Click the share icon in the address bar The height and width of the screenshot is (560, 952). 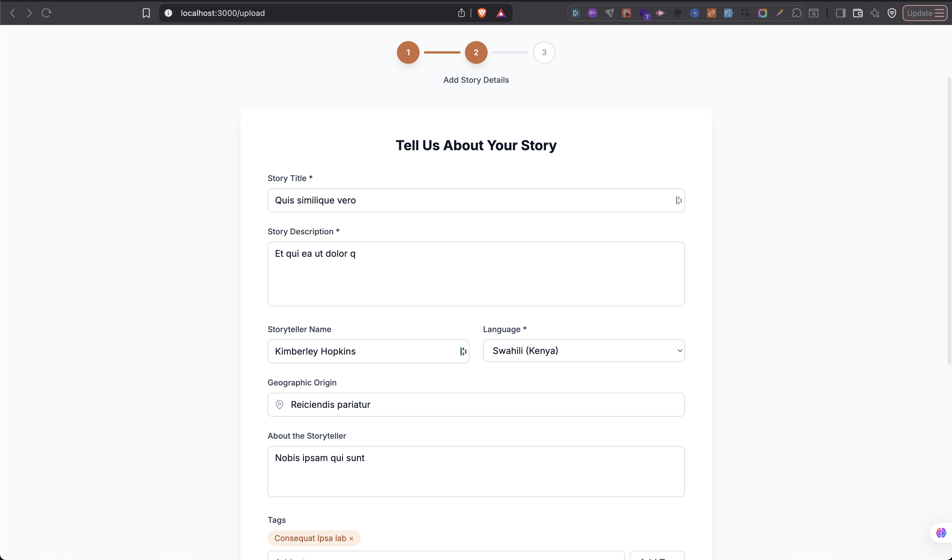click(461, 13)
